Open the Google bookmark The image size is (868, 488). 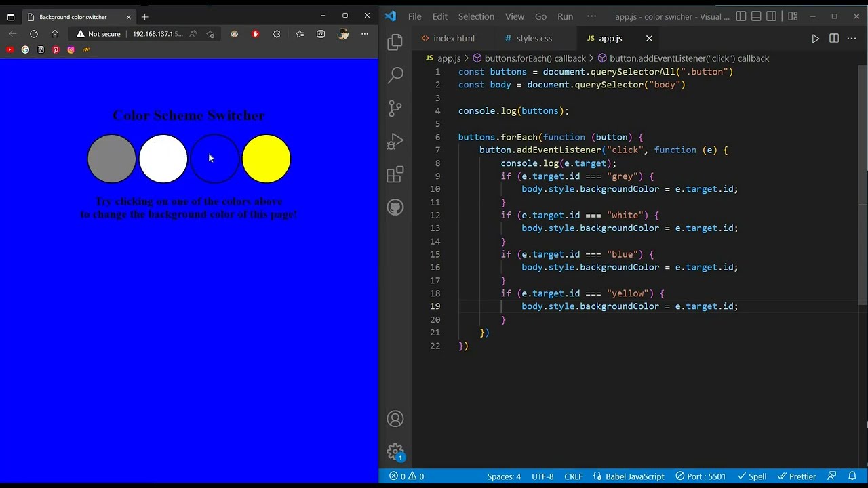coord(25,49)
